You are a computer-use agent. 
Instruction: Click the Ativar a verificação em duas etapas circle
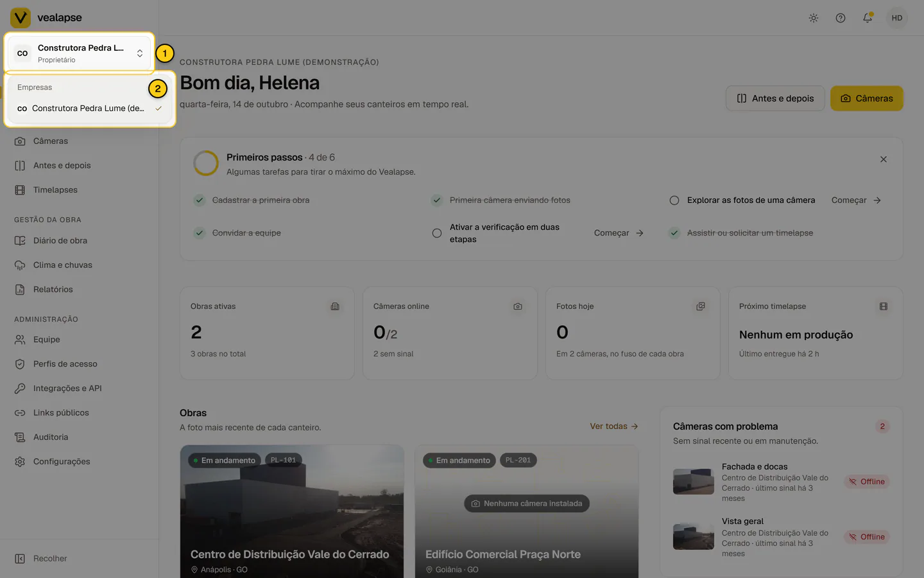pos(437,233)
